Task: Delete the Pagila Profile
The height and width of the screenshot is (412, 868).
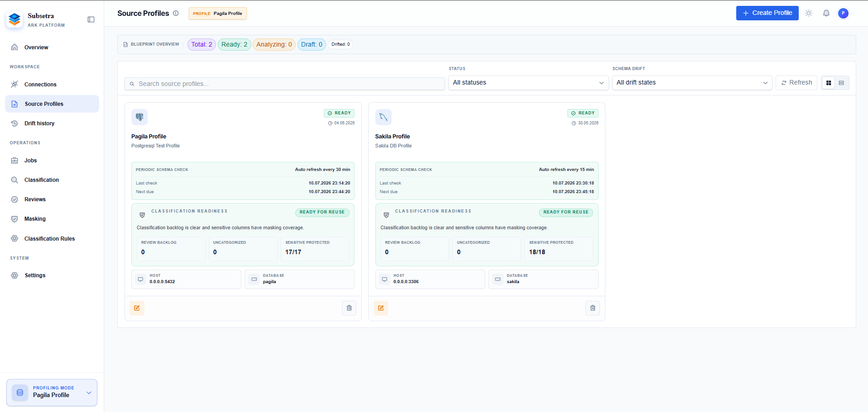Action: pyautogui.click(x=349, y=308)
